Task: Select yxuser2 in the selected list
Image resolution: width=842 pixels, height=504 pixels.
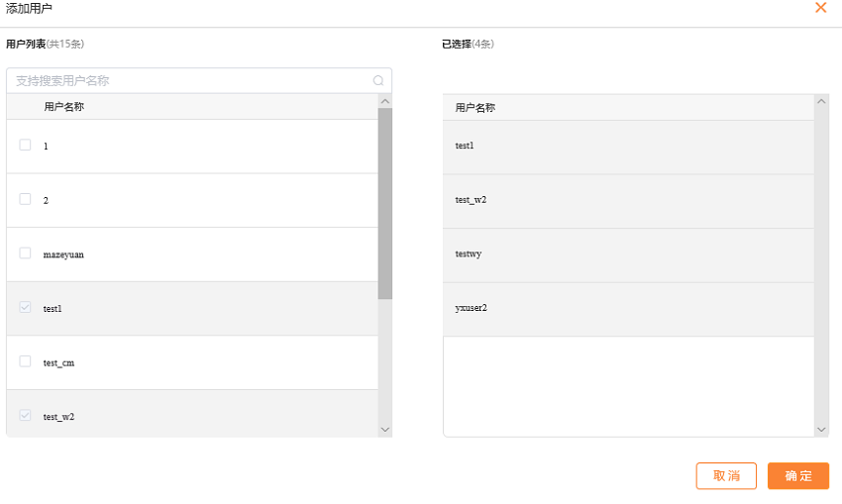Action: tap(628, 310)
